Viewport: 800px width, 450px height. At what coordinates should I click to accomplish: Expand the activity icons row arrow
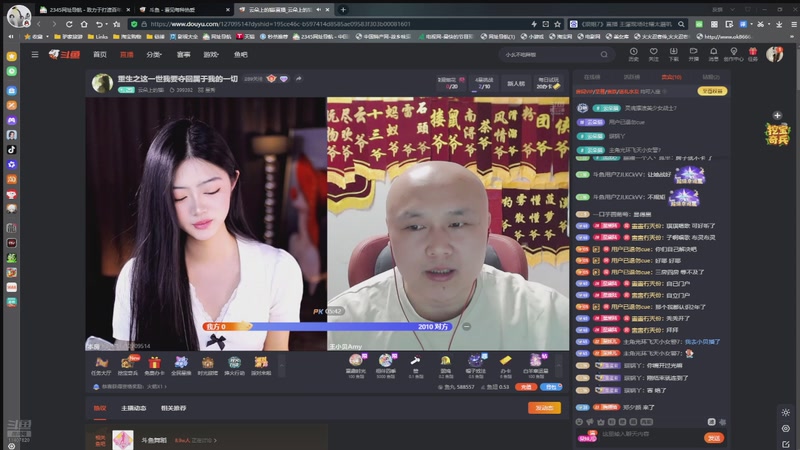pyautogui.click(x=281, y=365)
